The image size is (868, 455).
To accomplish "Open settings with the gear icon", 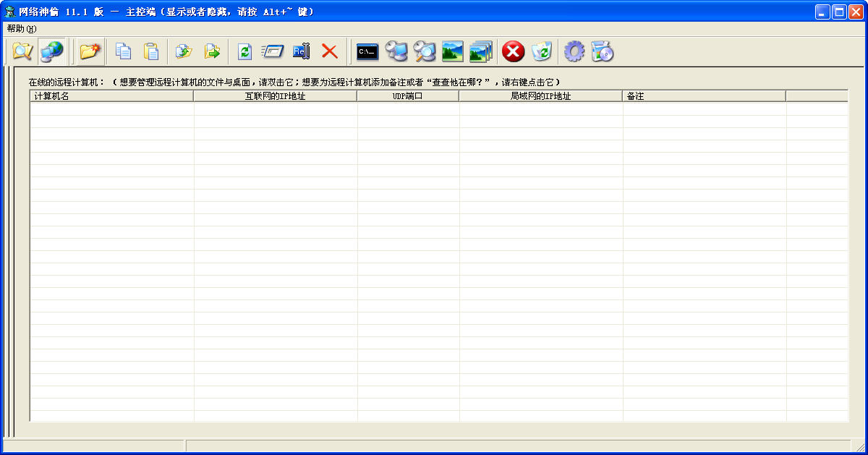I will [x=574, y=51].
